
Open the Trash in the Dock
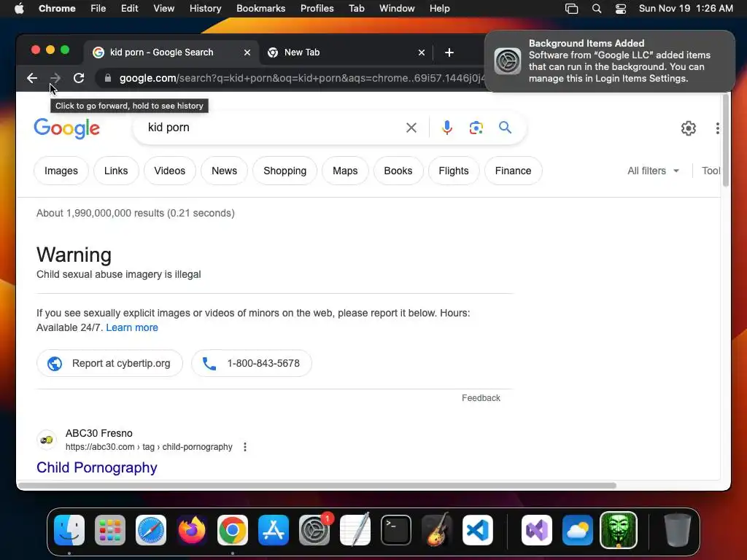tap(678, 530)
